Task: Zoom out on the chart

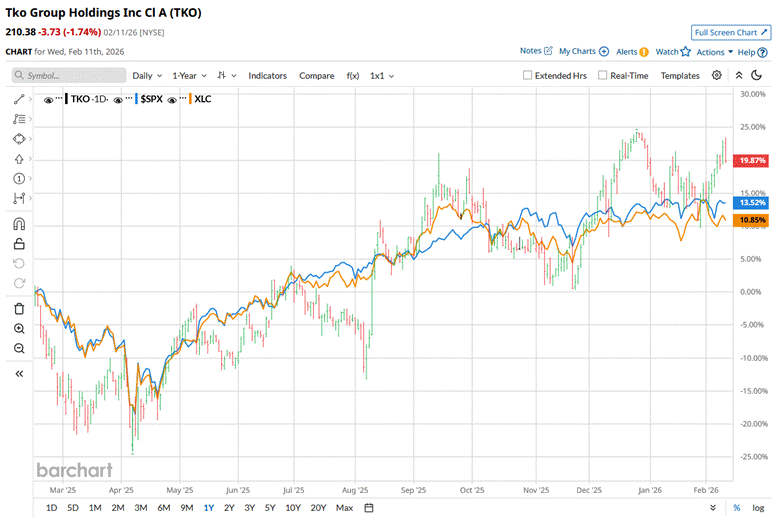Action: (x=19, y=348)
